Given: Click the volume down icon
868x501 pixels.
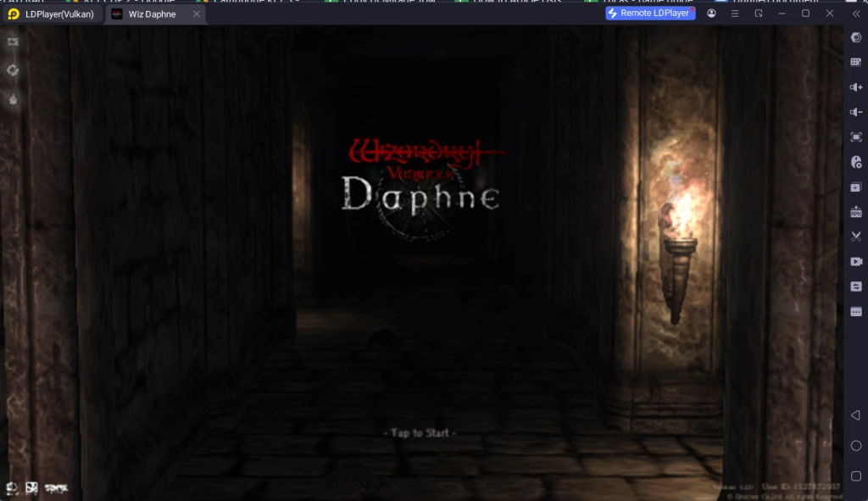Looking at the screenshot, I should (x=856, y=113).
